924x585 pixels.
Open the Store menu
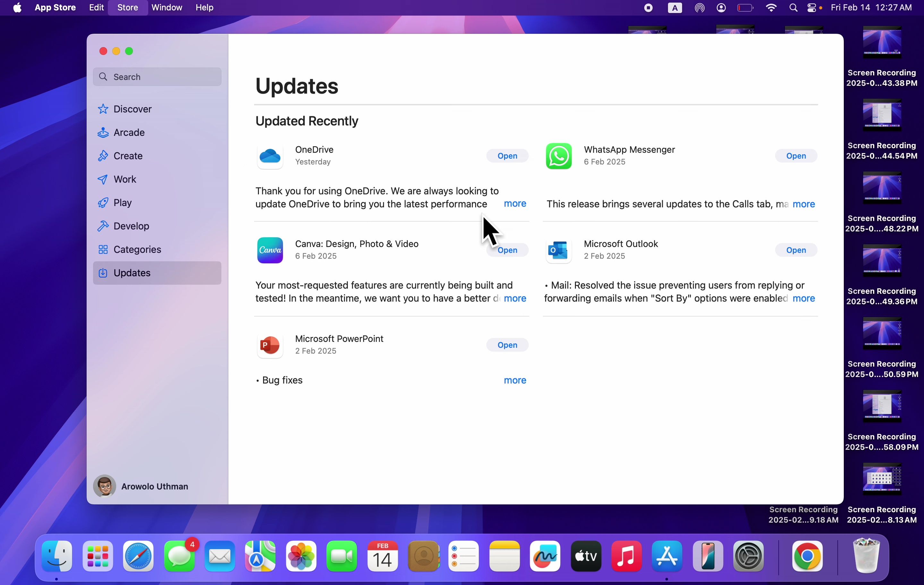128,8
